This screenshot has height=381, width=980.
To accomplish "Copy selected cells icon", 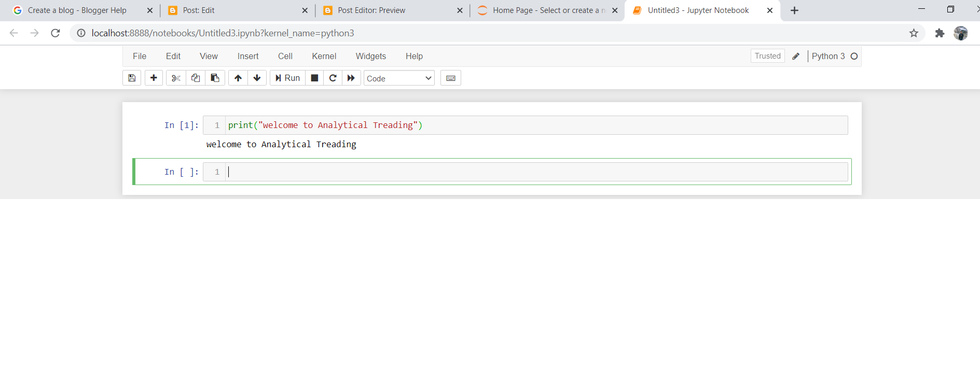I will (196, 78).
